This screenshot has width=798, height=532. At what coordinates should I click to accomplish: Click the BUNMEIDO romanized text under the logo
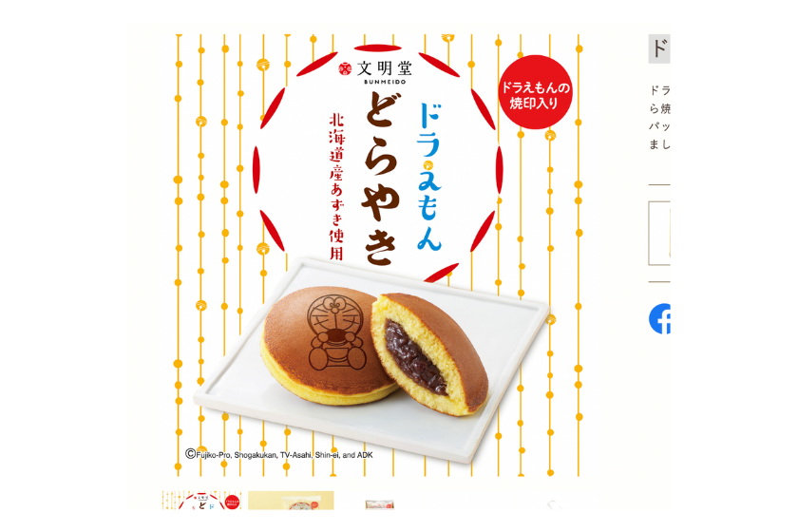(x=385, y=82)
